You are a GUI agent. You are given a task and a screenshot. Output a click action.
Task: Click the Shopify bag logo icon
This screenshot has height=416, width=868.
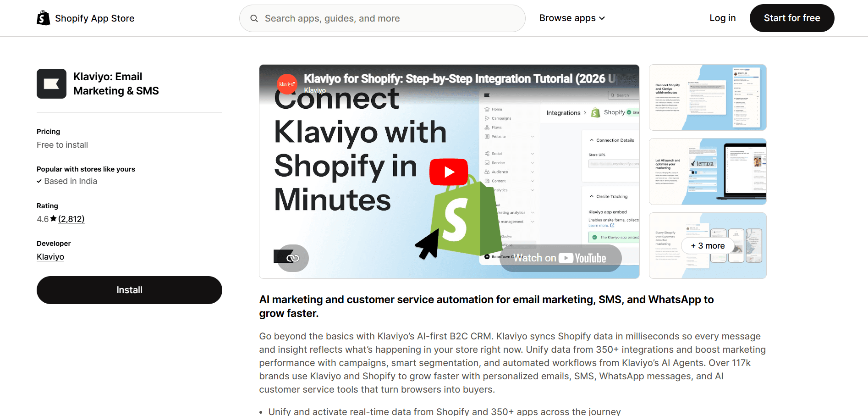pyautogui.click(x=43, y=18)
